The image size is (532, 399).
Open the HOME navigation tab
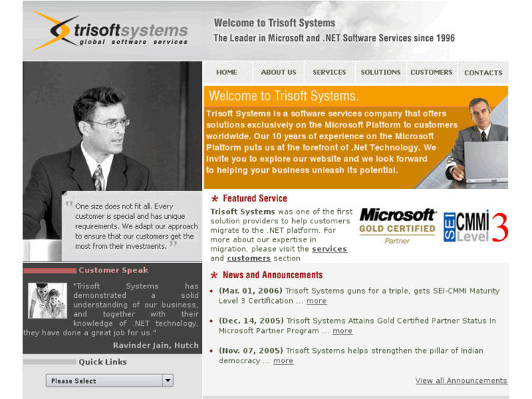(x=227, y=72)
